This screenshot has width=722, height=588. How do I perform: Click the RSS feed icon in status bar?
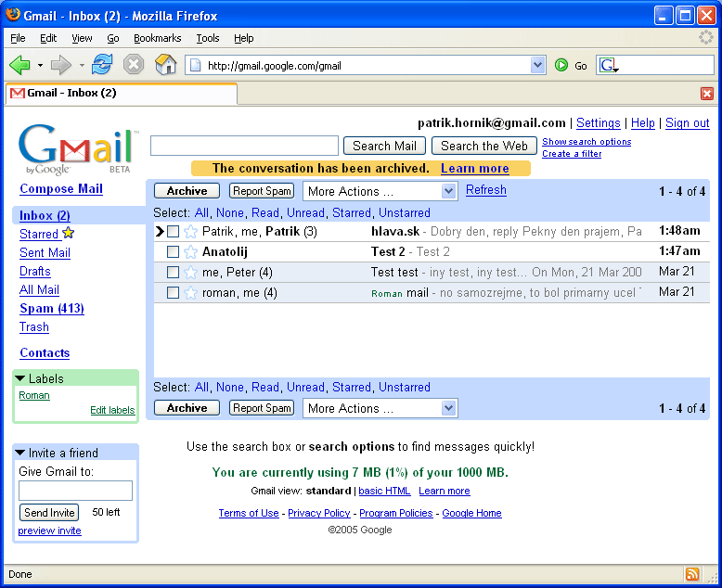(x=692, y=574)
